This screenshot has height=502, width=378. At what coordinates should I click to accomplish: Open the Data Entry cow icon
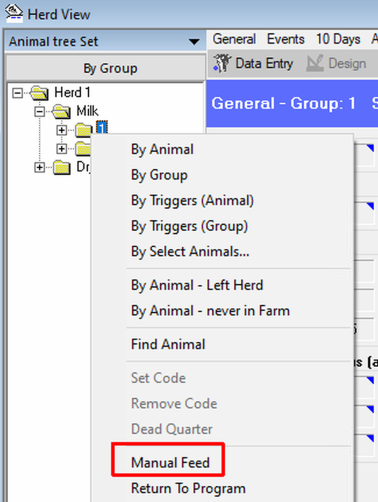pos(222,63)
